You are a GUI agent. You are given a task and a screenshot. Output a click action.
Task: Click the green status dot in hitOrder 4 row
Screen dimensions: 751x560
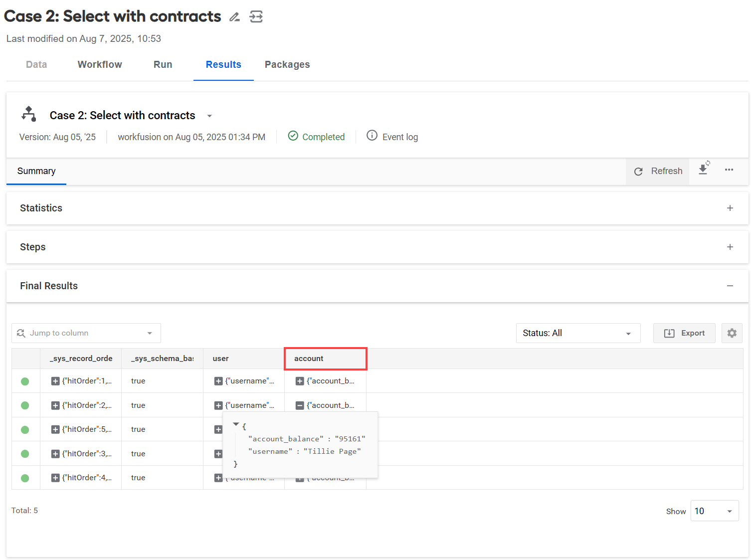click(25, 478)
